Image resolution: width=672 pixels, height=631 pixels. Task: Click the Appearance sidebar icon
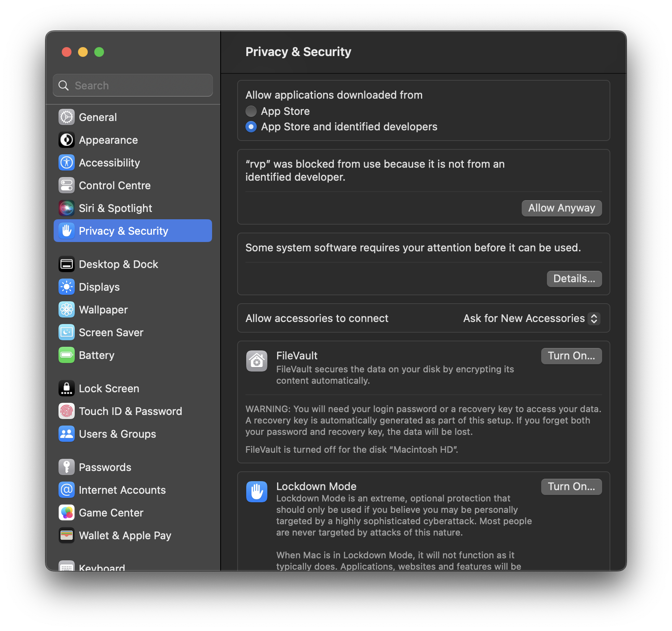pyautogui.click(x=67, y=140)
